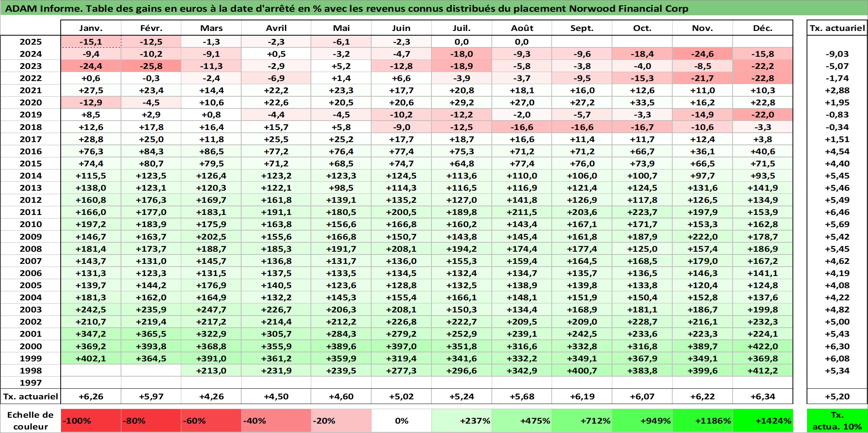Image resolution: width=868 pixels, height=433 pixels.
Task: Select cell +412,2 for December 1998
Action: pos(763,370)
